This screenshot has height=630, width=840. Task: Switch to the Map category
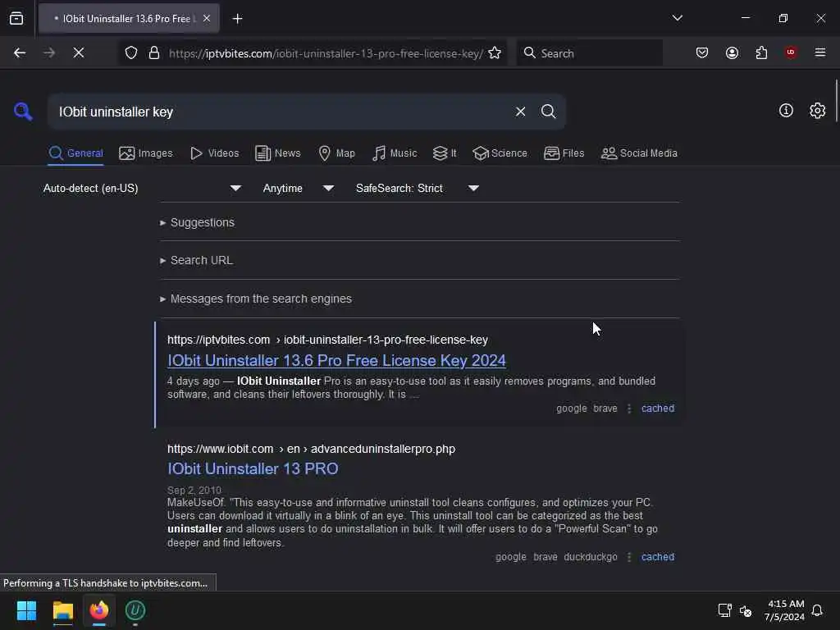(x=337, y=153)
